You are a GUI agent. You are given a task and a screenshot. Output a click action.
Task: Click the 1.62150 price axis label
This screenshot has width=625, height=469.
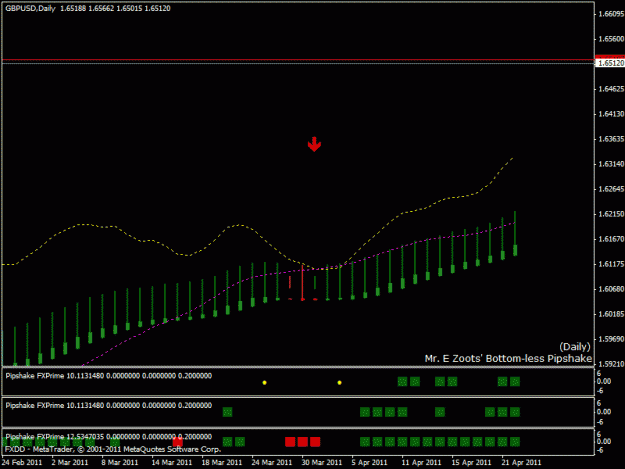pos(611,214)
